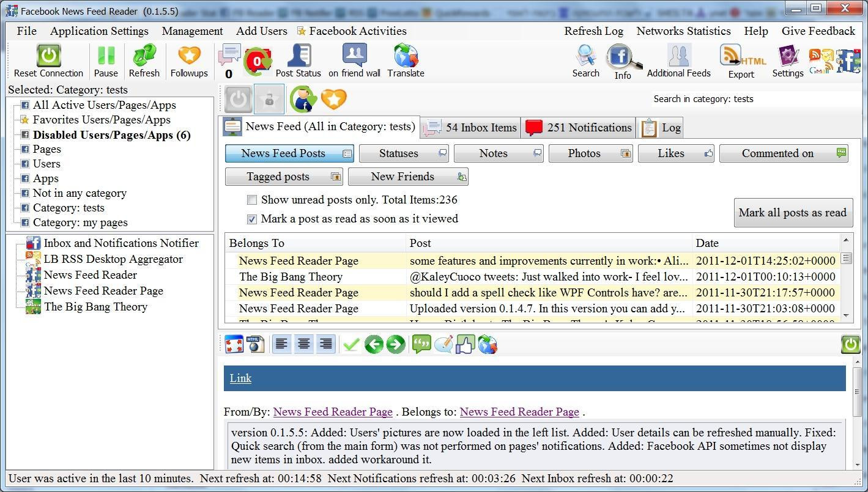Screen dimensions: 868x492
Task: Switch to 54 Inbox Items tab
Action: tap(470, 127)
